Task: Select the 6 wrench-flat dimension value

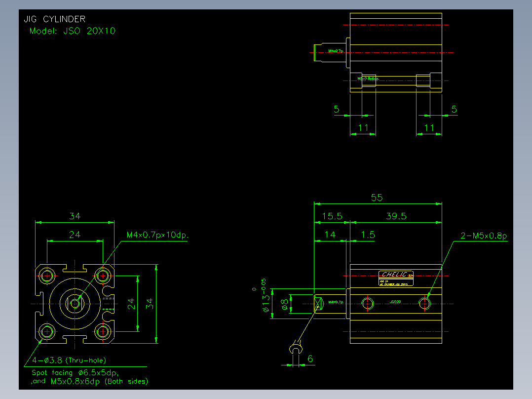Action: (310, 359)
